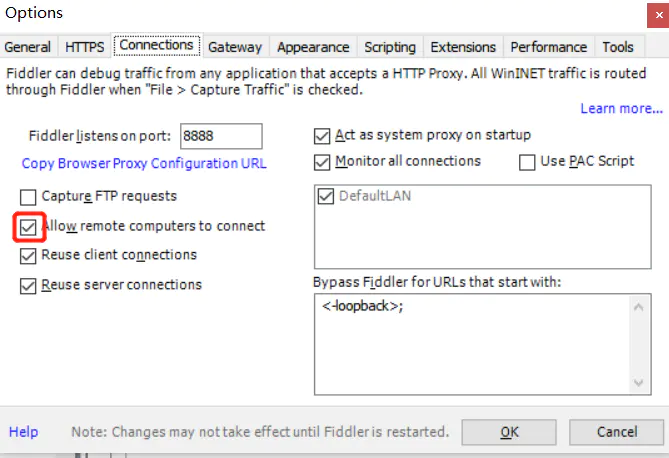Click Copy Browser Proxy Configuration URL link

coord(144,163)
